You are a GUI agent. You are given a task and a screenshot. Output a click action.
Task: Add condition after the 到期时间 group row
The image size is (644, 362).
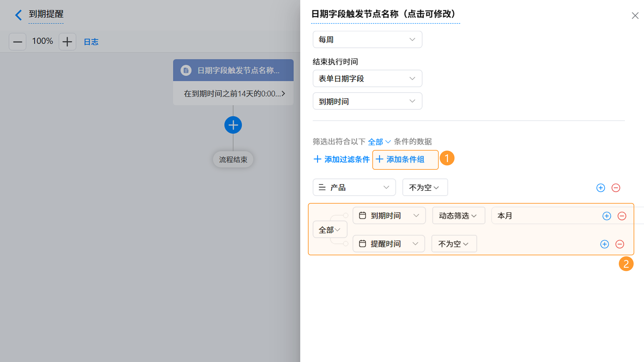click(x=606, y=216)
